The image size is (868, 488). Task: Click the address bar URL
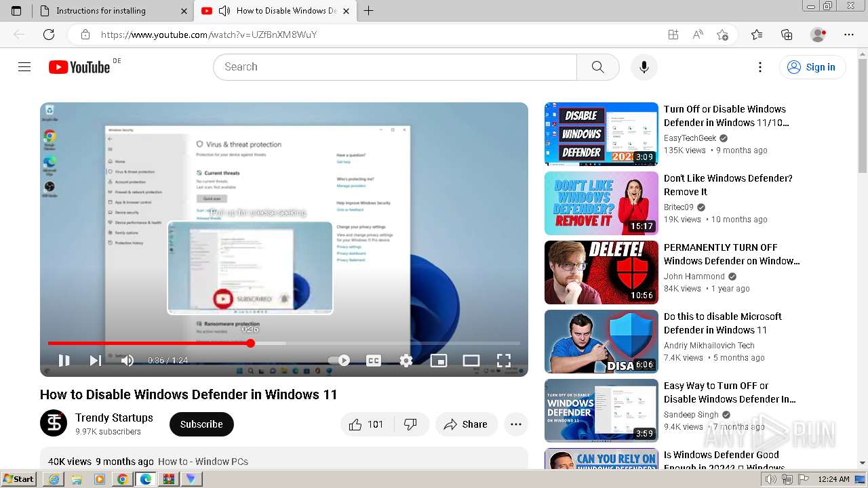click(209, 35)
